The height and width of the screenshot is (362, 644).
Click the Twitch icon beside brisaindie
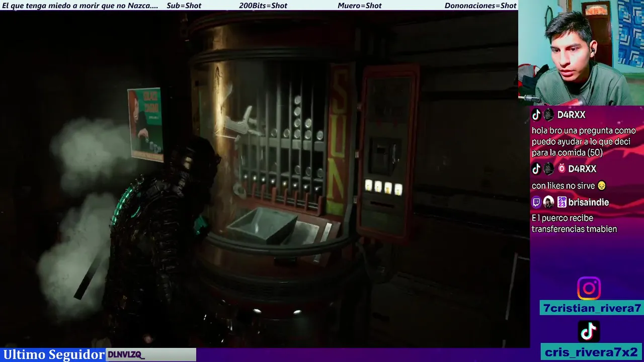click(x=536, y=203)
